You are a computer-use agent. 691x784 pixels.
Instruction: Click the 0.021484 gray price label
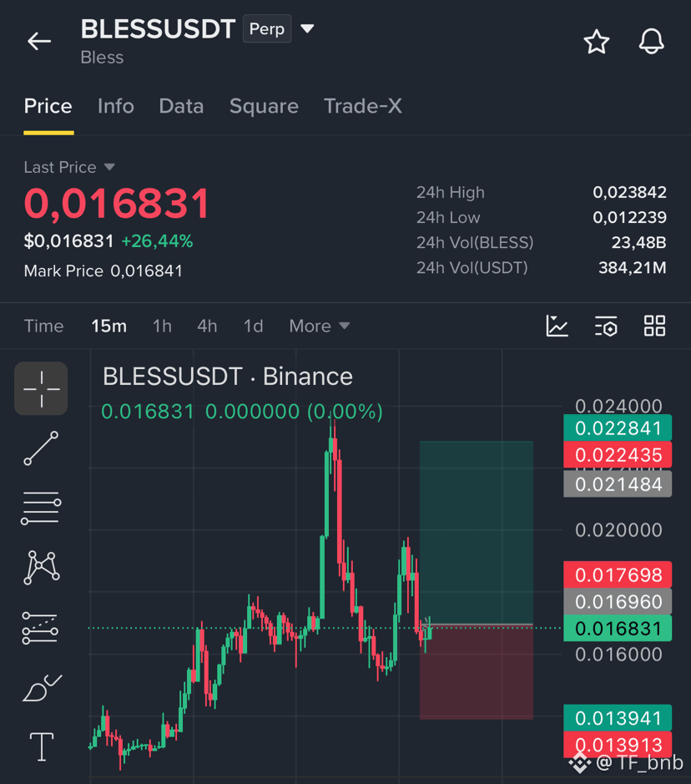pyautogui.click(x=618, y=484)
